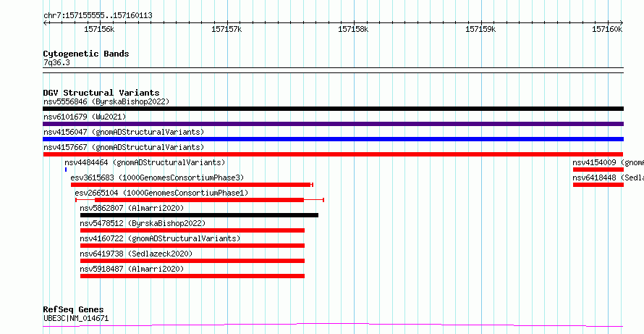The image size is (644, 334).
Task: Click the red nsv6418448 variant bar
Action: pyautogui.click(x=598, y=185)
